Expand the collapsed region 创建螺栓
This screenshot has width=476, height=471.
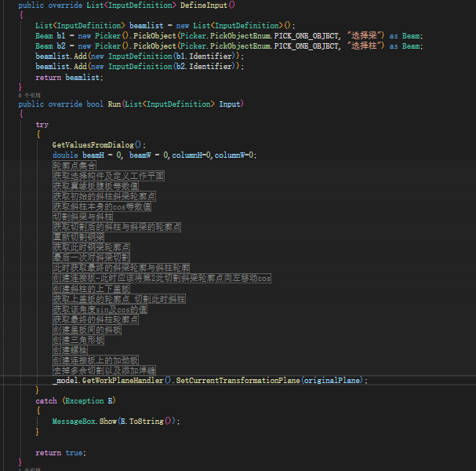(x=70, y=350)
